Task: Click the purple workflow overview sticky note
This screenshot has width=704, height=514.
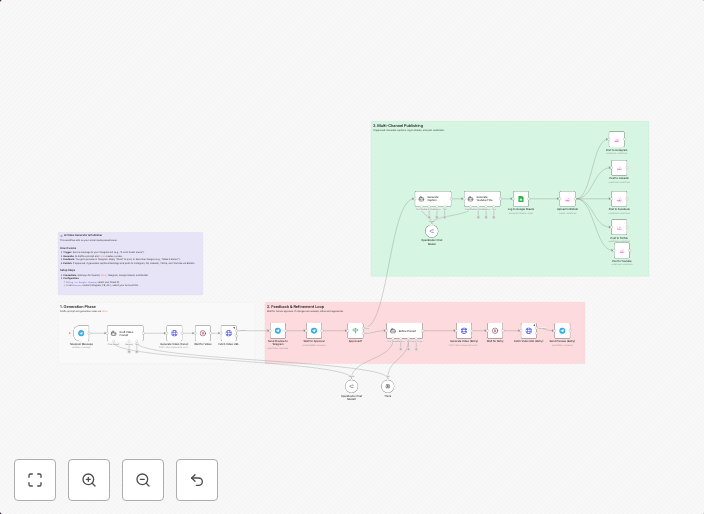Action: (x=130, y=263)
